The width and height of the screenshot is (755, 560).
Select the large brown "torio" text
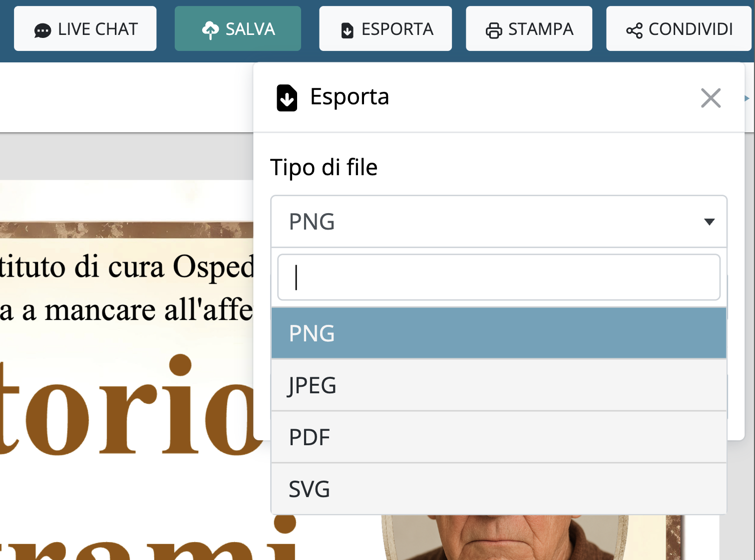click(x=130, y=407)
